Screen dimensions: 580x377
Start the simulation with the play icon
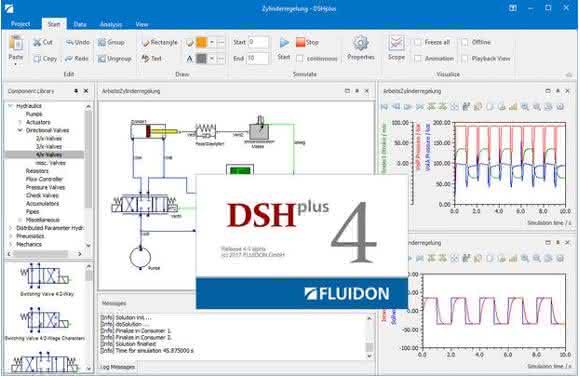[284, 43]
